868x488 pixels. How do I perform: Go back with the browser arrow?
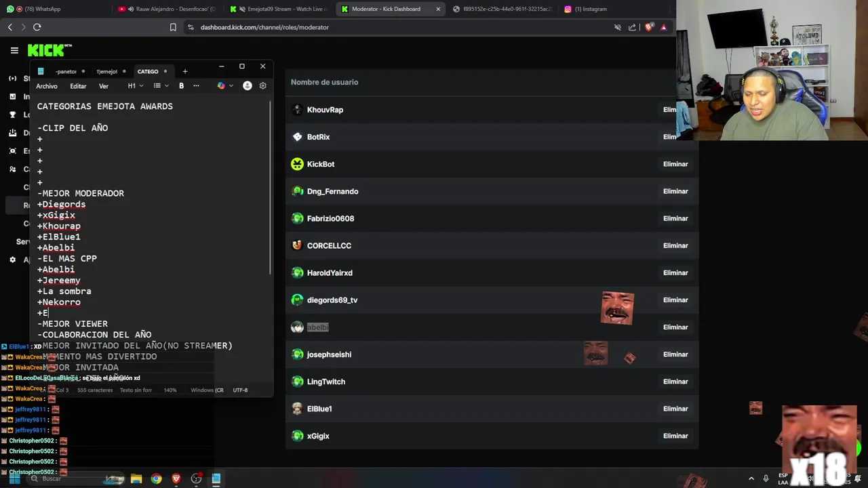pyautogui.click(x=10, y=27)
